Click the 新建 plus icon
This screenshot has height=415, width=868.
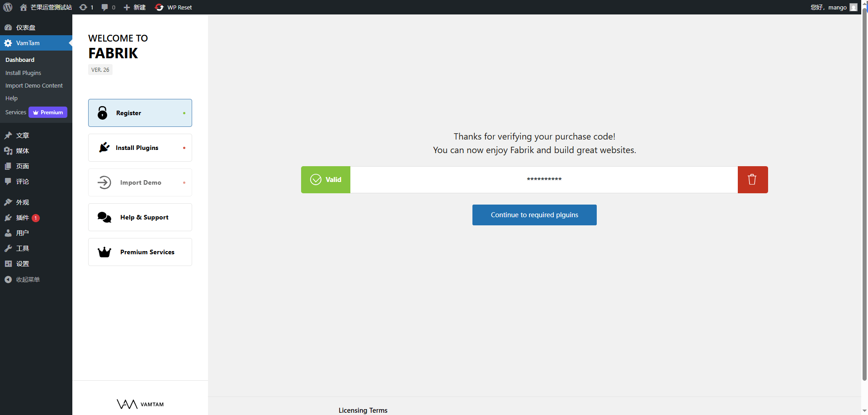click(x=127, y=7)
